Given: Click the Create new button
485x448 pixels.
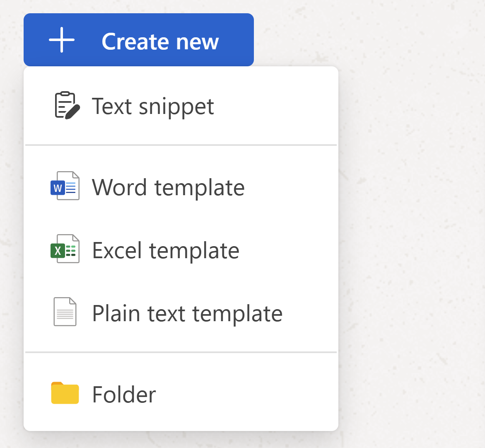Looking at the screenshot, I should [139, 40].
